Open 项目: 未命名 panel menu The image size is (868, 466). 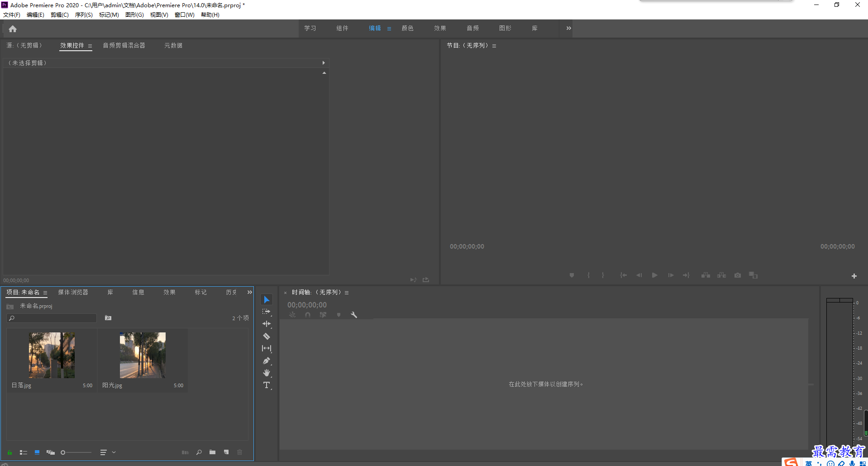coord(45,293)
